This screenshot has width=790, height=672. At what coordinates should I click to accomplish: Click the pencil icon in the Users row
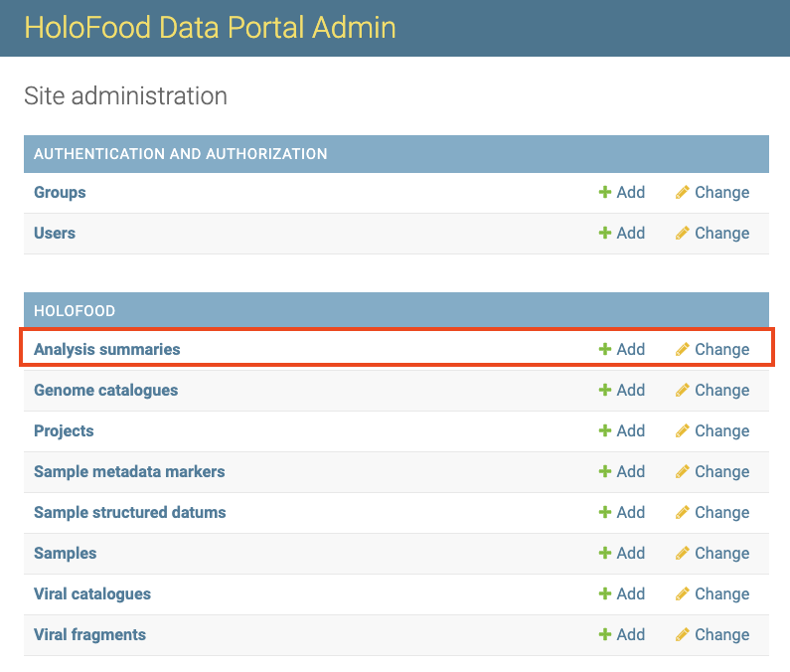[x=682, y=233]
